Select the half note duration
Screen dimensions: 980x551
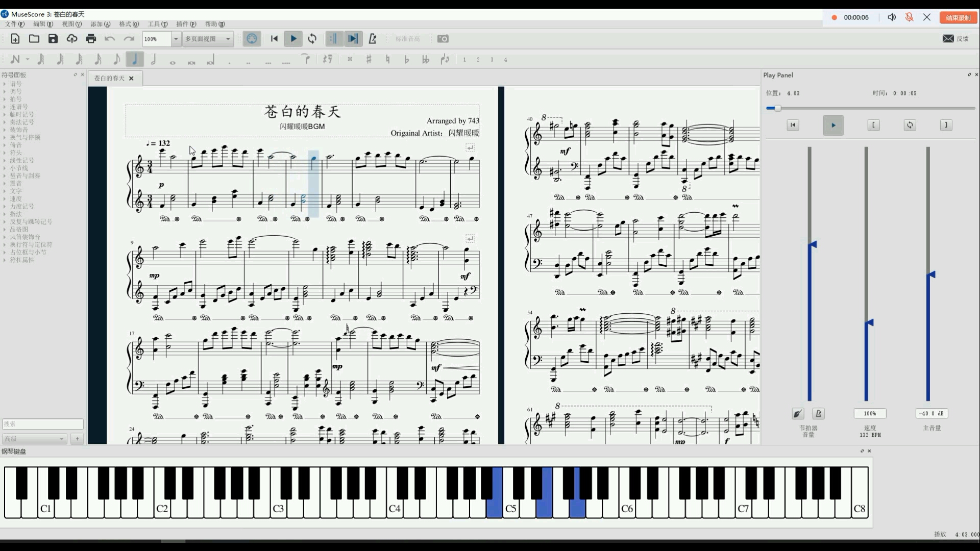pyautogui.click(x=154, y=59)
